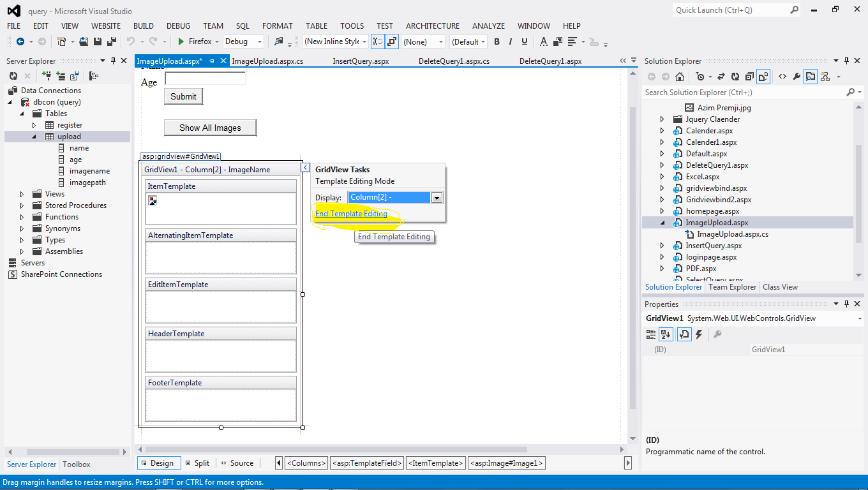868x490 pixels.
Task: Select the Connect to Server icon
Action: 61,76
